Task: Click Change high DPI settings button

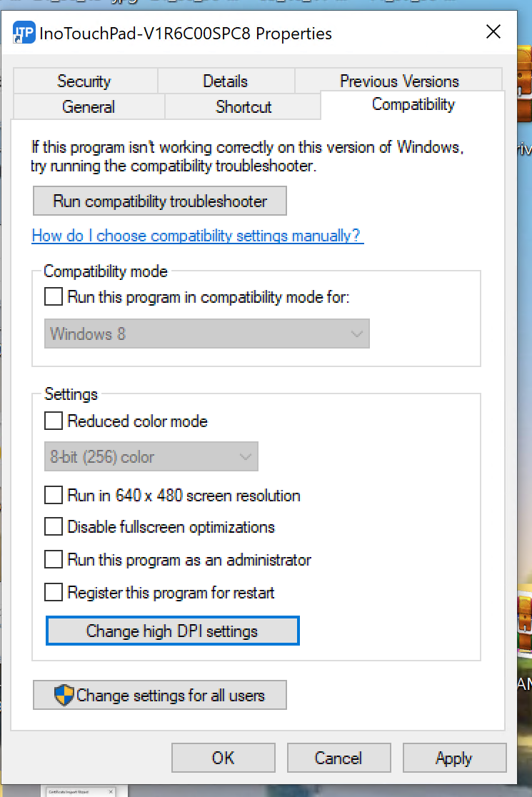Action: 172,631
